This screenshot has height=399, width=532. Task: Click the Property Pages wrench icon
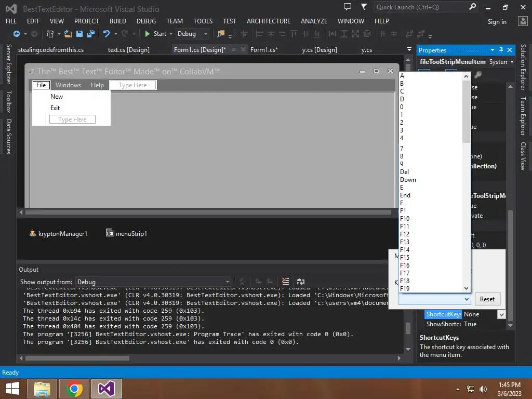coord(478,74)
